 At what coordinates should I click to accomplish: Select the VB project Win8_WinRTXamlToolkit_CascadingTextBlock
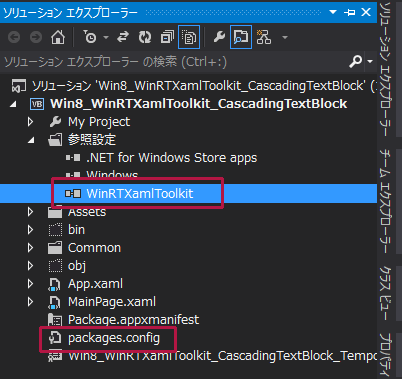coord(199,104)
